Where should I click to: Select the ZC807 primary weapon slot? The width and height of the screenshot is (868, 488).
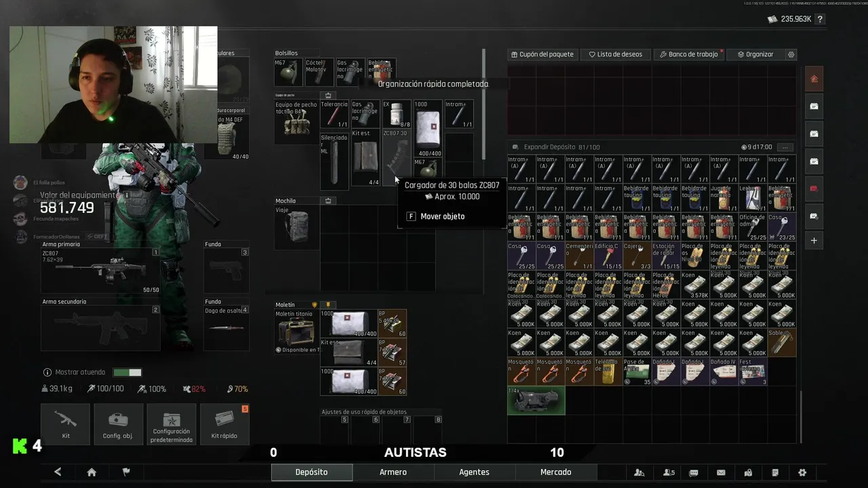coord(101,270)
